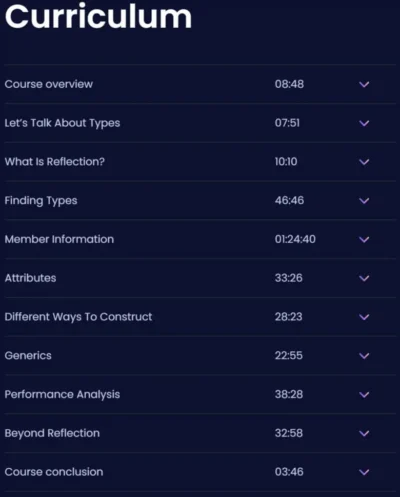The image size is (400, 497).
Task: Expand the Finding Types chevron
Action: point(364,201)
